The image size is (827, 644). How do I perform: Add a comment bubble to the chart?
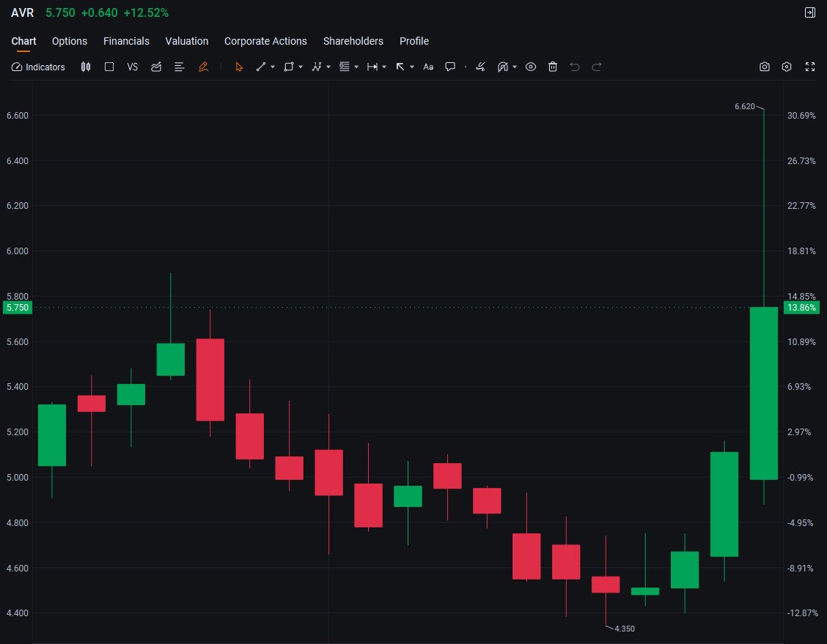tap(449, 67)
